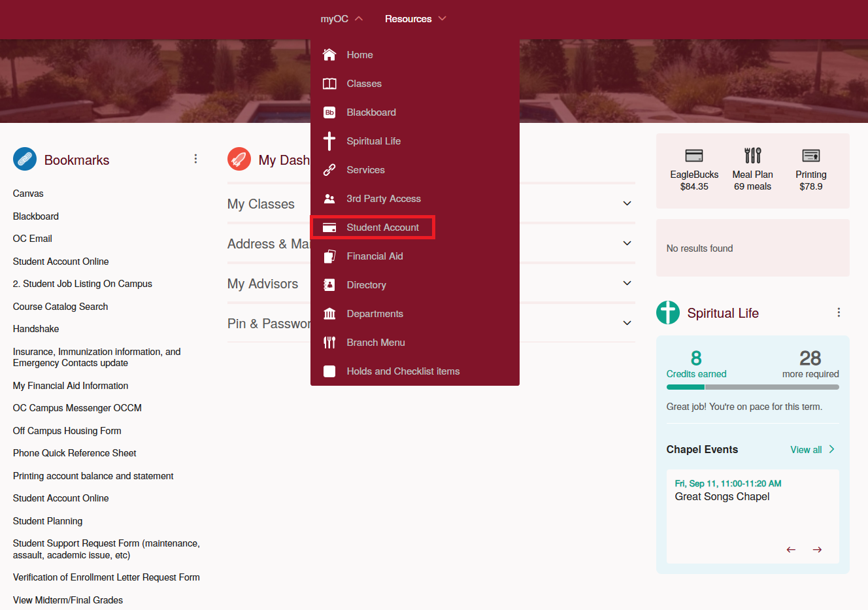Click the Bookmarks paperclip icon

coord(25,159)
